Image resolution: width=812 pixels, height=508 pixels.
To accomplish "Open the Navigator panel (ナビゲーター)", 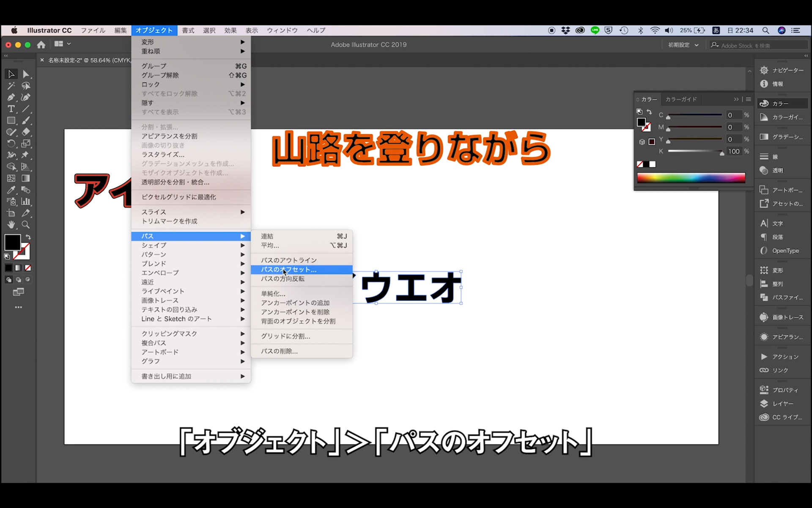I will click(x=782, y=70).
